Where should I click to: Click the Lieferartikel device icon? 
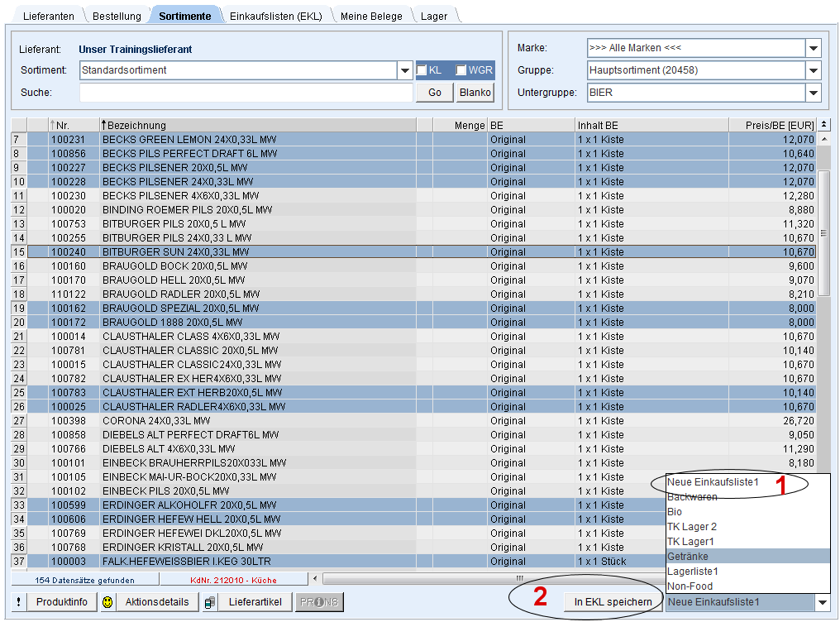211,602
